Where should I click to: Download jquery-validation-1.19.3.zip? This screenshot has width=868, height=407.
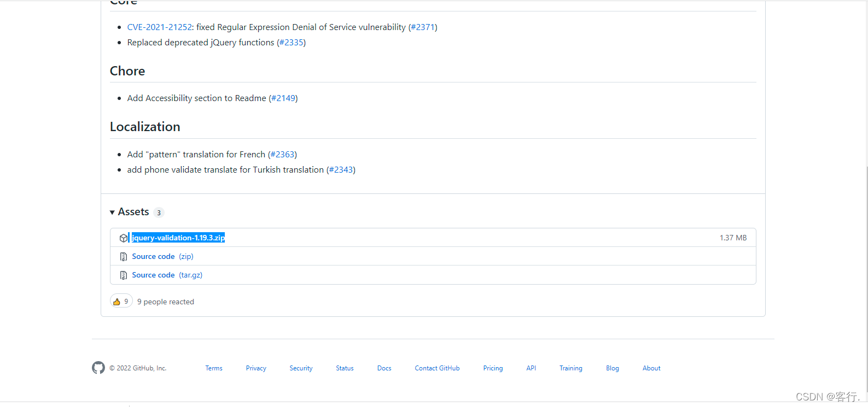tap(178, 238)
